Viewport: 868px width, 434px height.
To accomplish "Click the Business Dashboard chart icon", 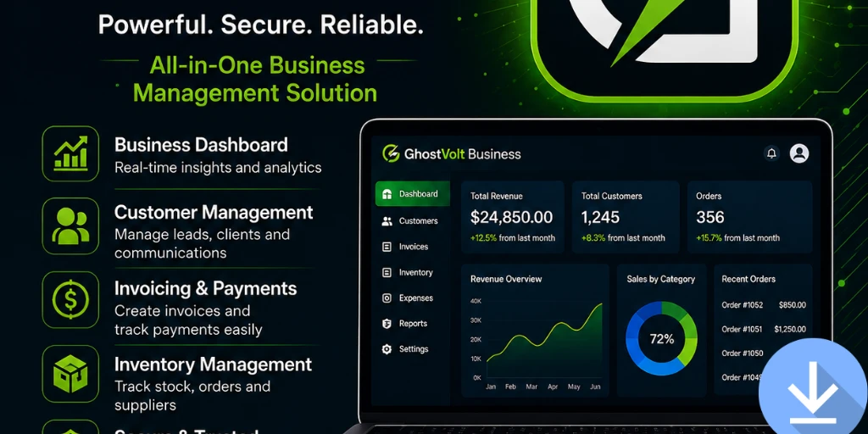I will tap(70, 153).
